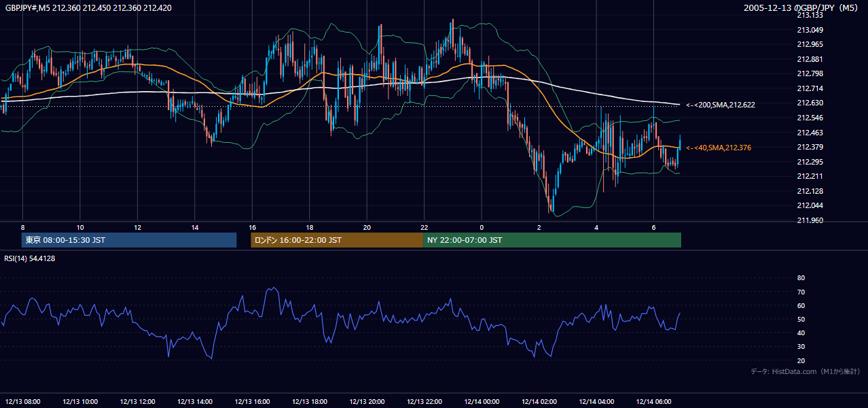
Task: Click RSI scale value 80
Action: [801, 278]
